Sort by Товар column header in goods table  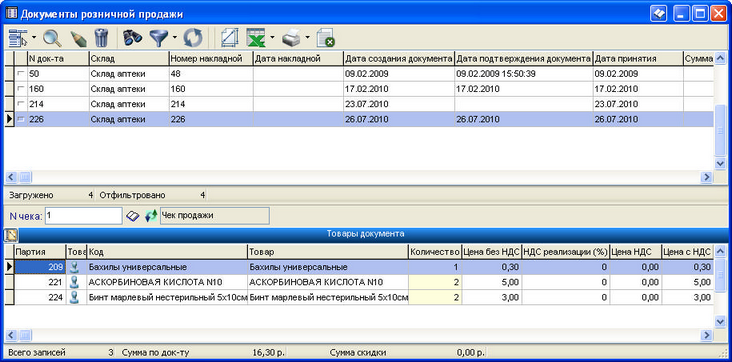[328, 252]
